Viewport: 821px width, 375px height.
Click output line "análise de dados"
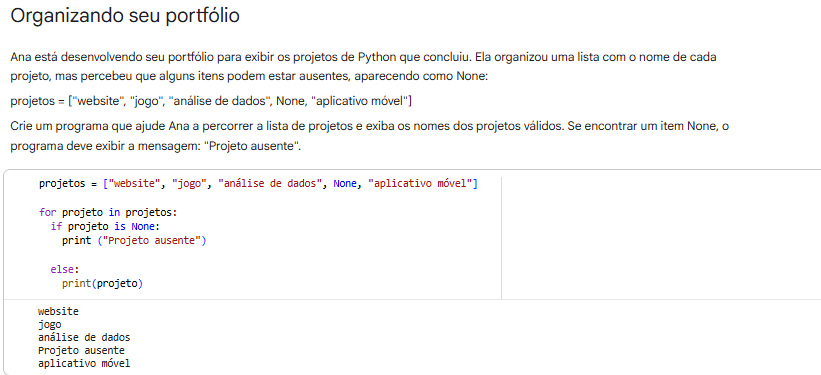(84, 337)
